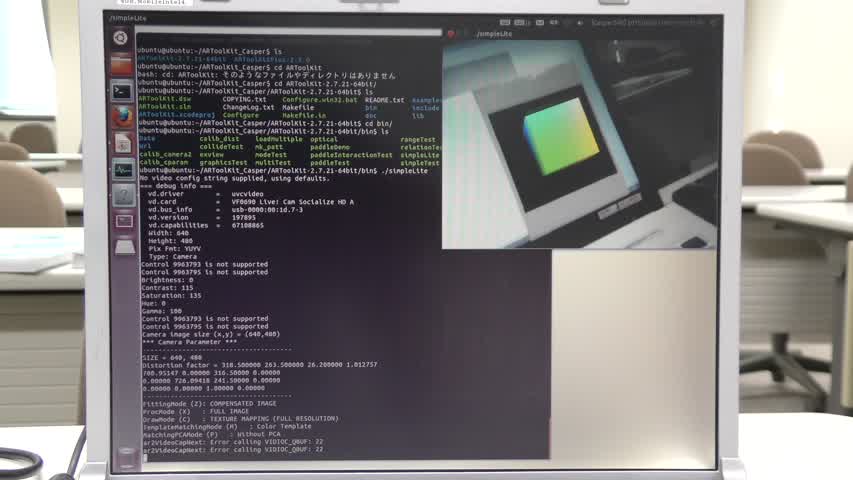
Task: Launch Firefox from the dock
Action: pos(122,117)
